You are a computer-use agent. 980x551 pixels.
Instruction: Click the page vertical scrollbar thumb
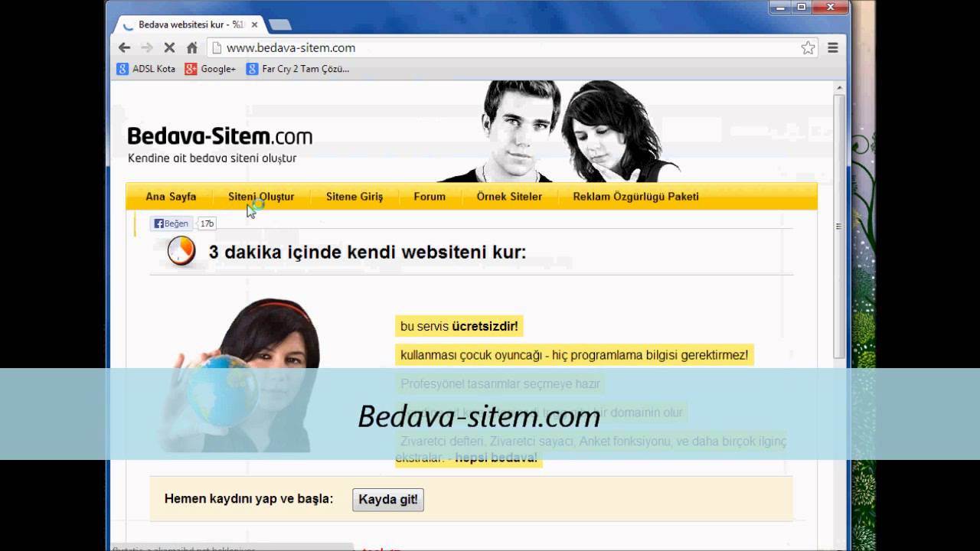click(839, 226)
